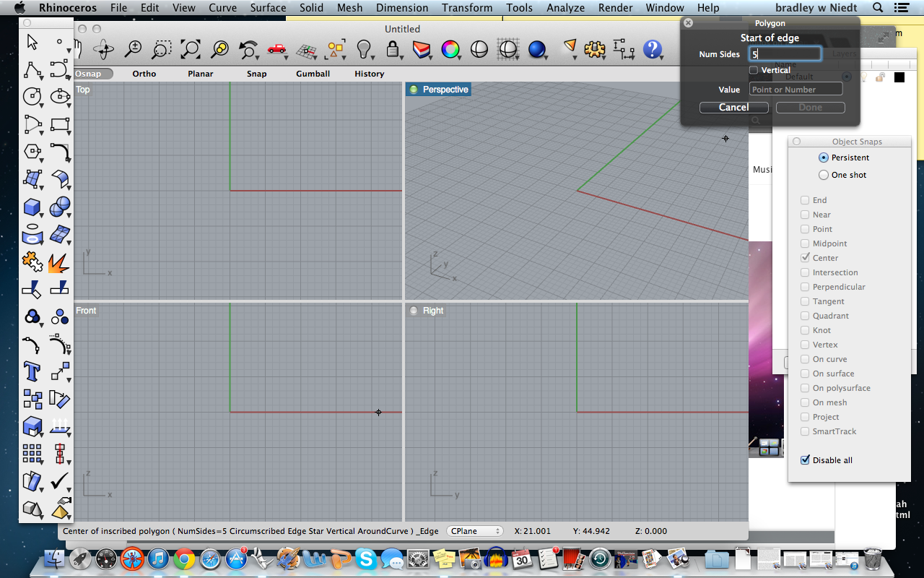The height and width of the screenshot is (578, 924).
Task: Open the Curve menu
Action: click(222, 8)
